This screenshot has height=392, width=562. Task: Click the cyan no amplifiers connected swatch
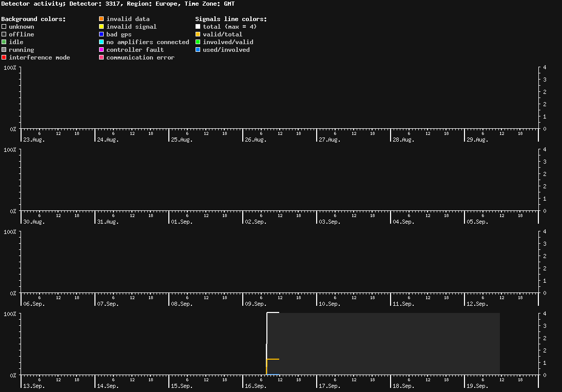pos(102,42)
